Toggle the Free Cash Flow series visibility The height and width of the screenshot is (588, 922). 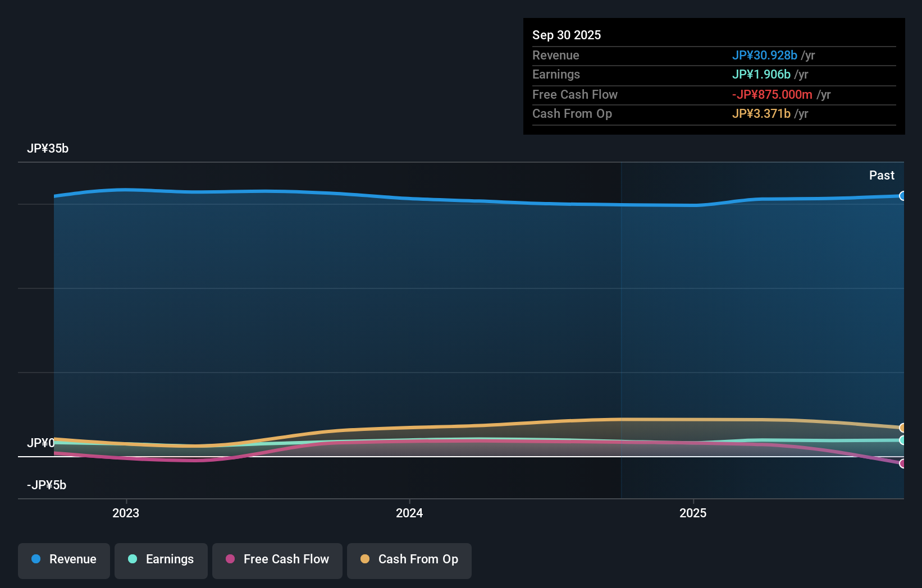tap(277, 559)
